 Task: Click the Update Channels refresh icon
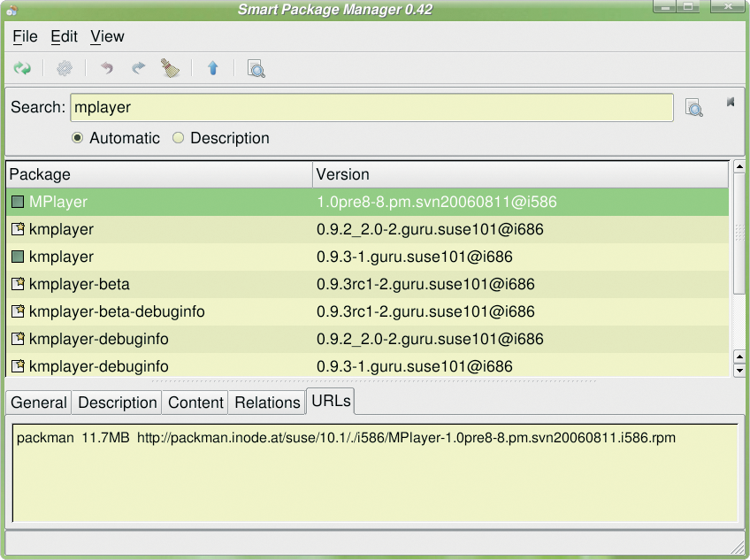point(22,68)
